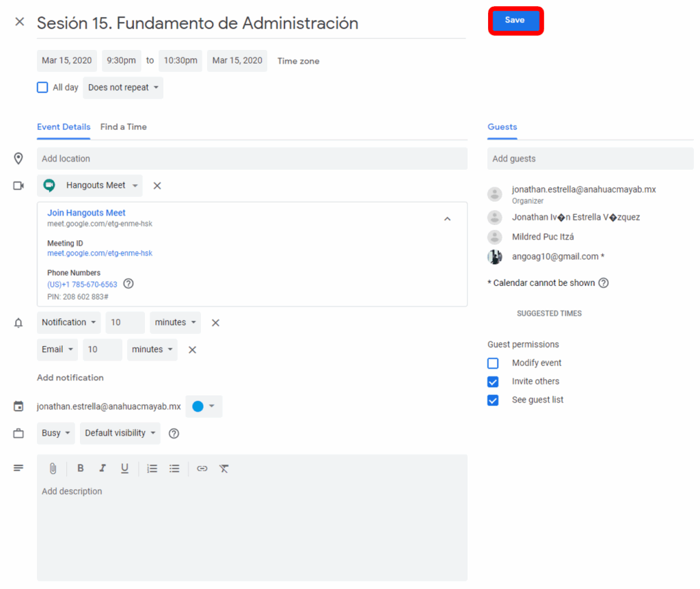The height and width of the screenshot is (589, 700).
Task: Toggle bold formatting in description toolbar
Action: pyautogui.click(x=80, y=469)
